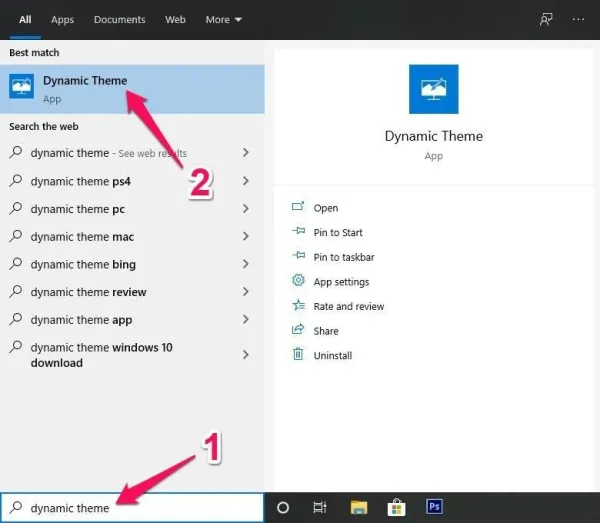
Task: Open the Dynamic Theme best match result
Action: point(132,90)
